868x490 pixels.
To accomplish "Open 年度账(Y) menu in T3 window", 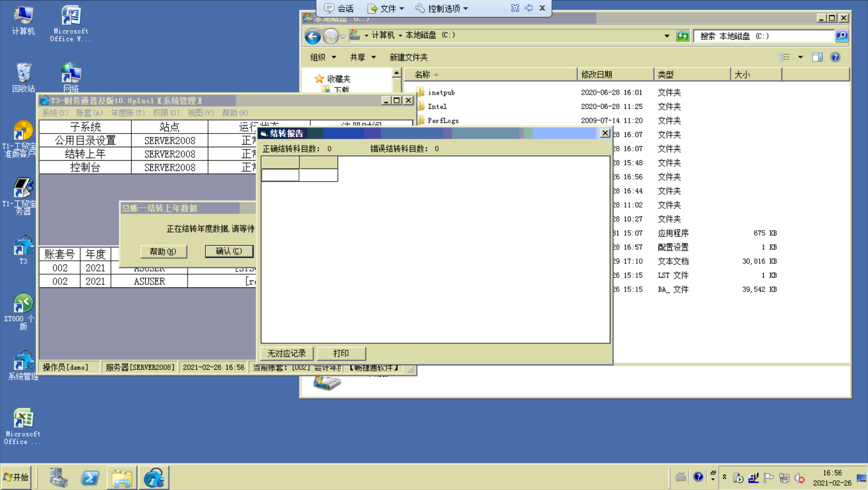I will pos(128,113).
